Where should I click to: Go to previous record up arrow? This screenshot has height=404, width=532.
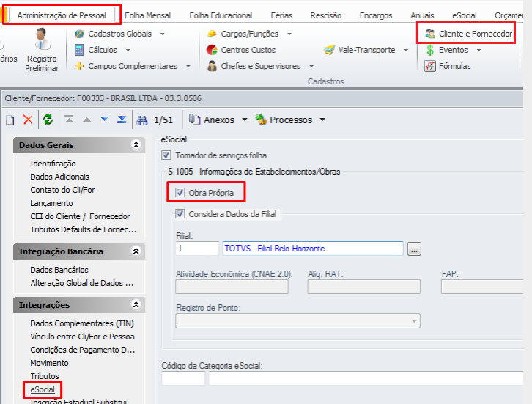point(87,120)
